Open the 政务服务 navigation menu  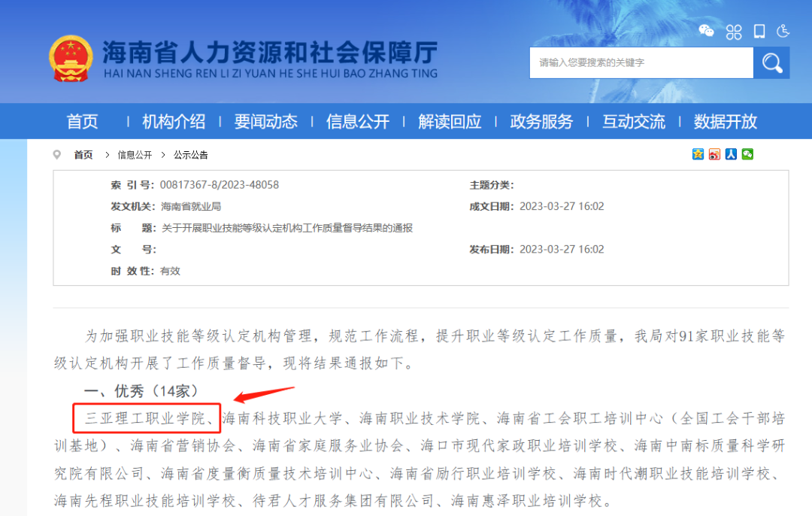coord(541,121)
